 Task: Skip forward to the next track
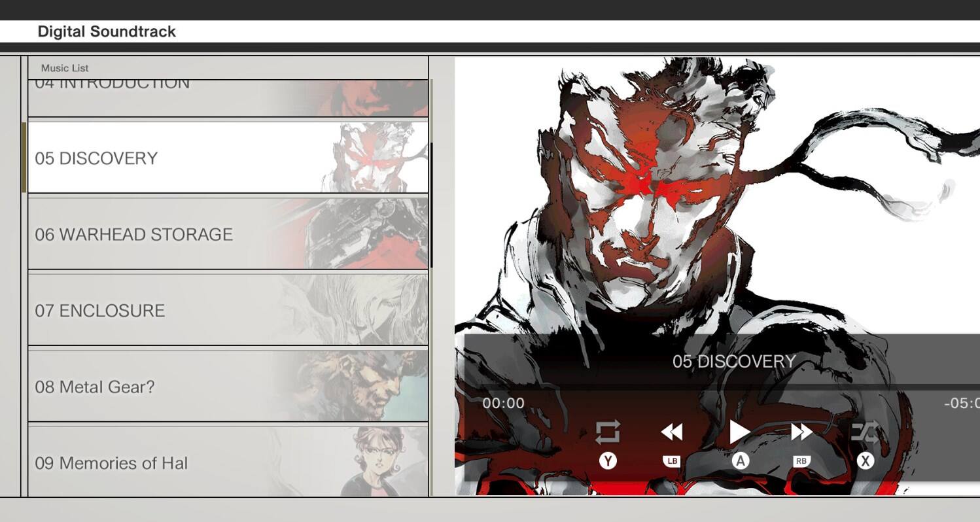[801, 432]
